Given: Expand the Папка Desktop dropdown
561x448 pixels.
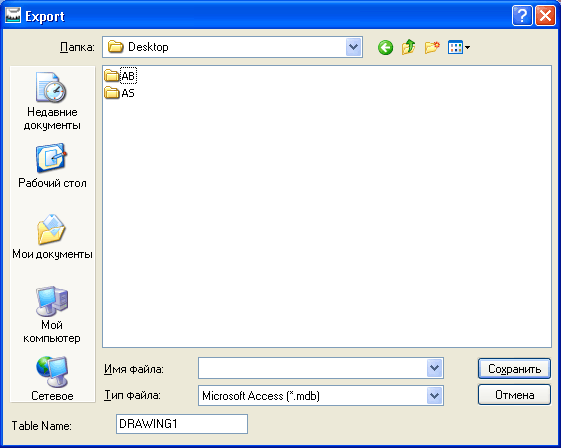Looking at the screenshot, I should [x=353, y=47].
